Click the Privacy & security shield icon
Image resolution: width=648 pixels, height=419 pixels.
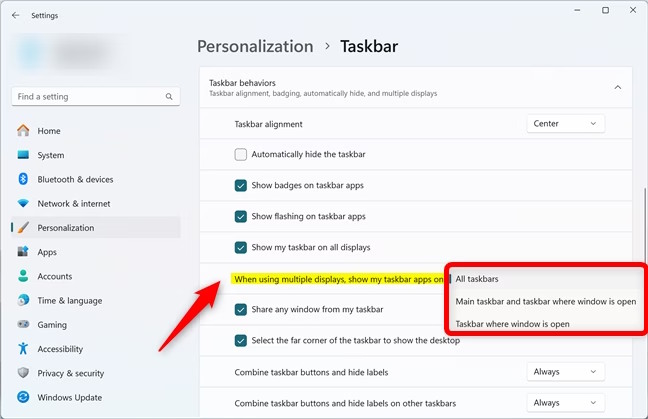pos(23,373)
